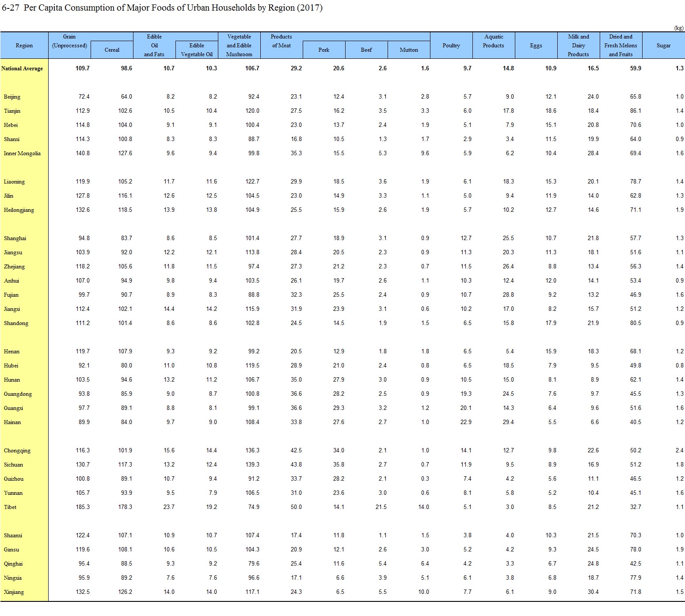Click Xinjiang's milk value 30.4
685x616 pixels.
593,592
